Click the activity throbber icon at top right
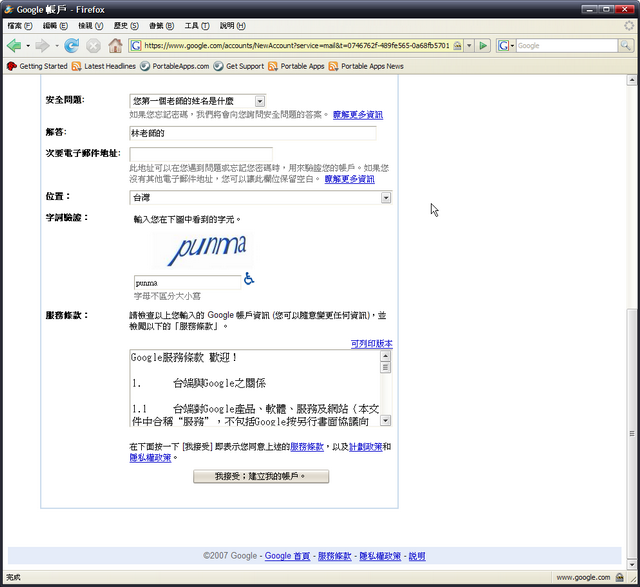 pyautogui.click(x=629, y=26)
